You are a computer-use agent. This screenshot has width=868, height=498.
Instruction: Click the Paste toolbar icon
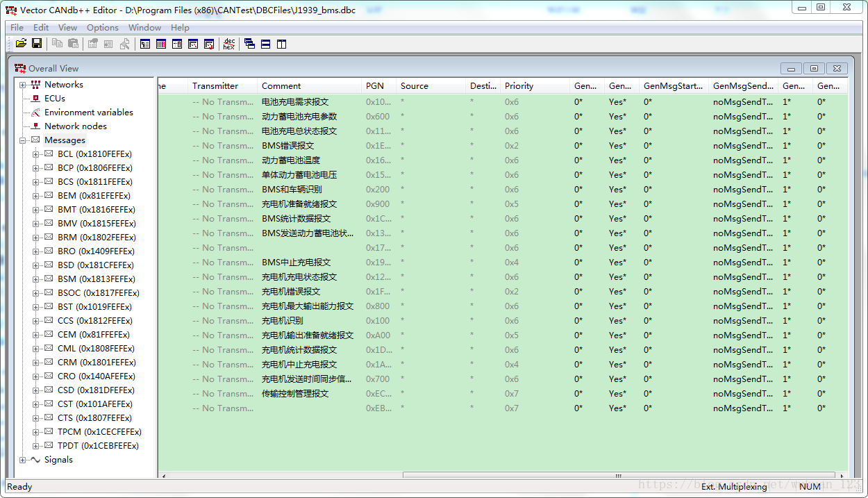tap(73, 44)
